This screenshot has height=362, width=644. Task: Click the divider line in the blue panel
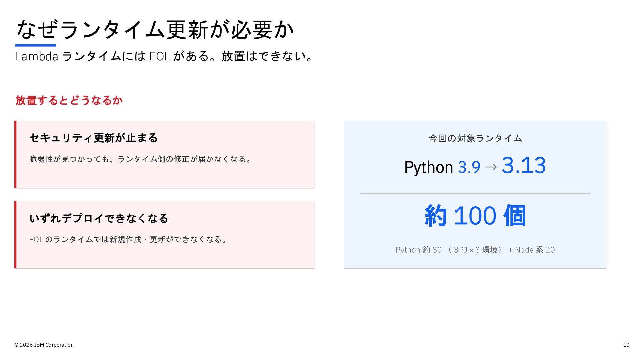(x=475, y=193)
